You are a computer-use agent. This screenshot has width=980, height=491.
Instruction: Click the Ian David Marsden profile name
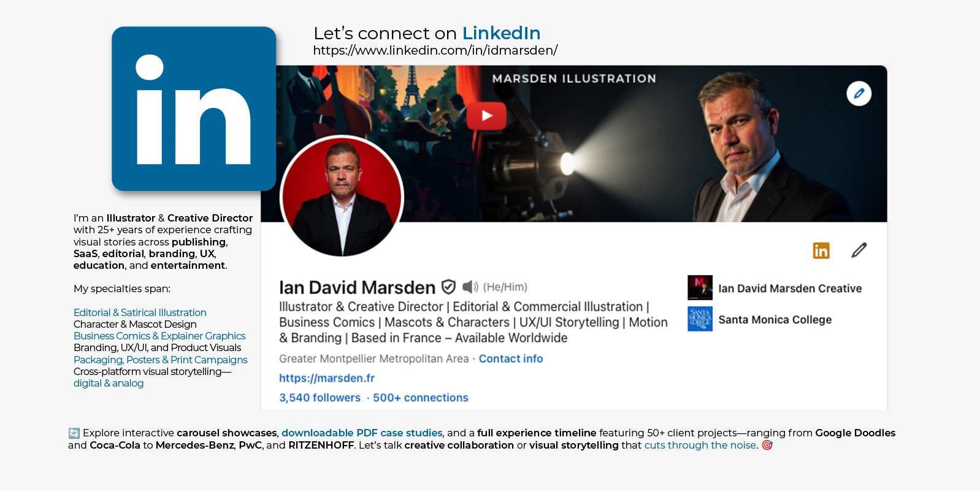(357, 287)
